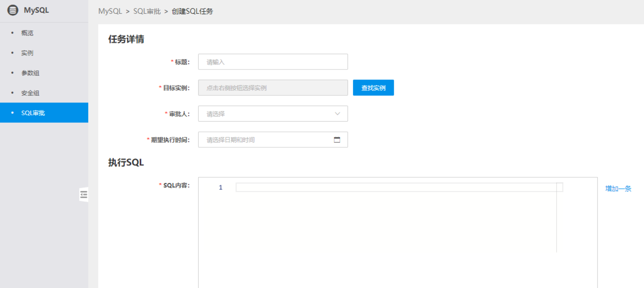644x288 pixels.
Task: Collapse the sidebar with the toggle icon
Action: pyautogui.click(x=84, y=194)
